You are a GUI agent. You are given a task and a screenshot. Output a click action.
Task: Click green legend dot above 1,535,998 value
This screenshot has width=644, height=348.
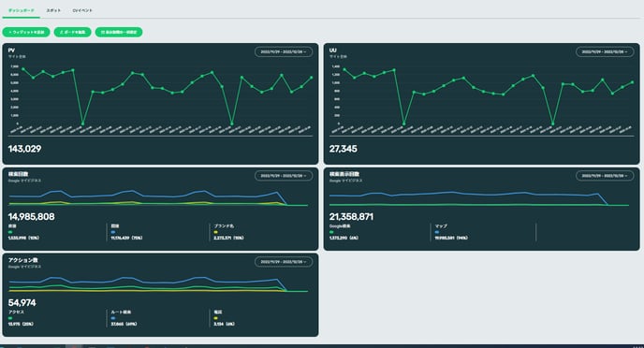click(x=10, y=232)
